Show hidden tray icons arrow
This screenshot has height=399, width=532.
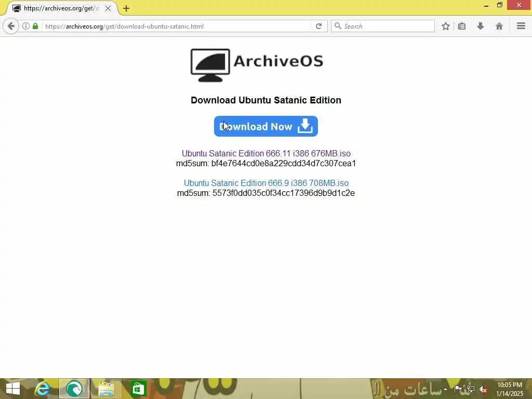(445, 389)
